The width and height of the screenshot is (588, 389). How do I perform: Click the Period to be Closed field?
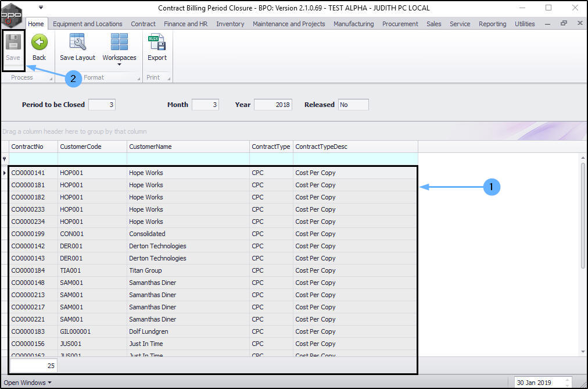click(102, 105)
